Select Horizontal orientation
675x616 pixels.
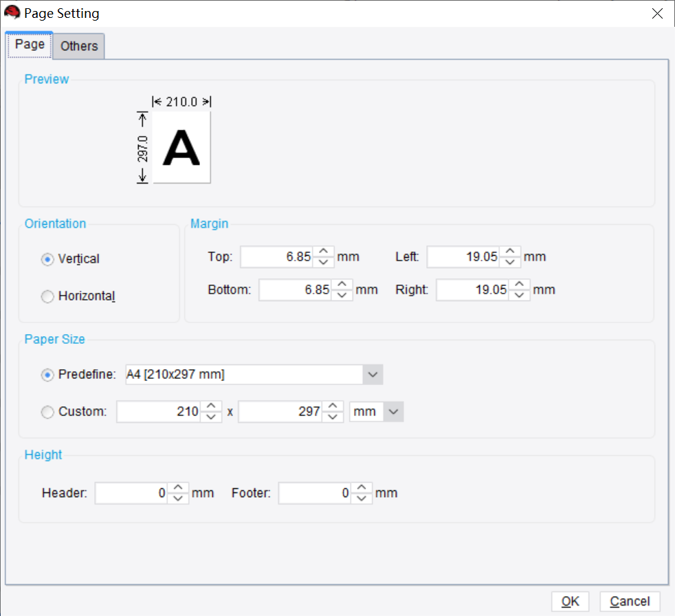click(47, 296)
